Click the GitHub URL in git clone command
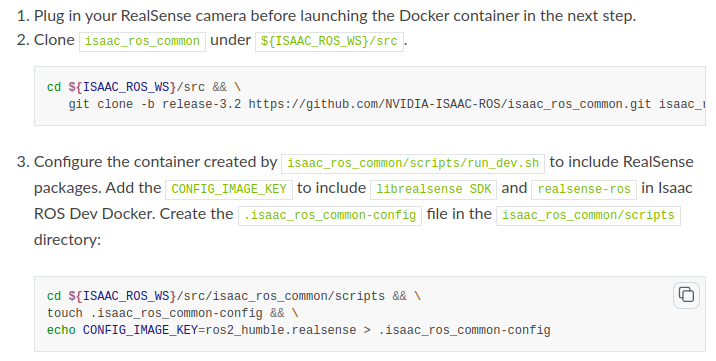This screenshot has height=361, width=716. (450, 105)
